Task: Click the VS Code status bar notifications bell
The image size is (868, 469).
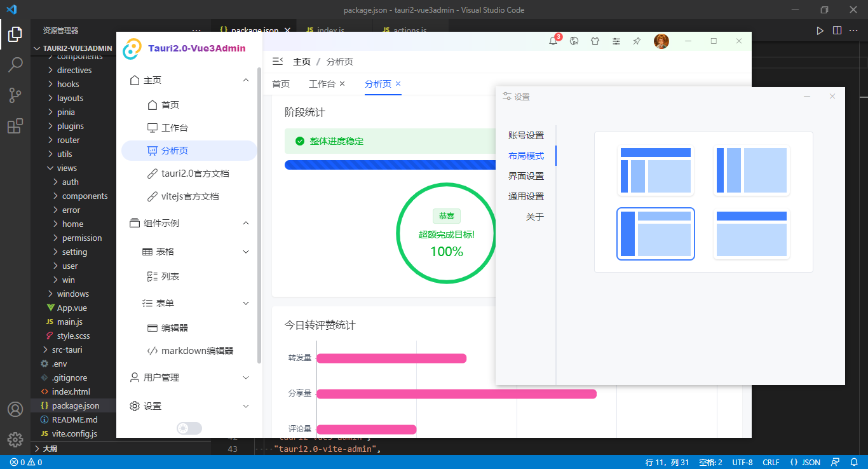Action: point(853,463)
